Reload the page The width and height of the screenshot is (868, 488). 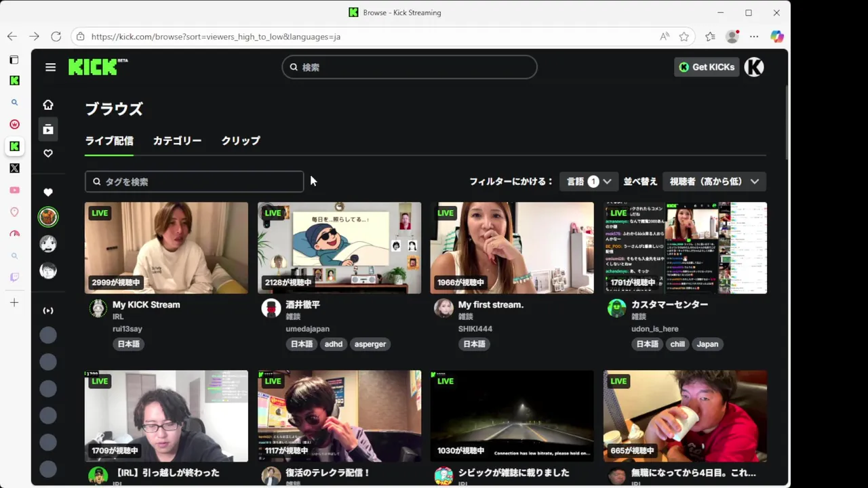pos(56,37)
